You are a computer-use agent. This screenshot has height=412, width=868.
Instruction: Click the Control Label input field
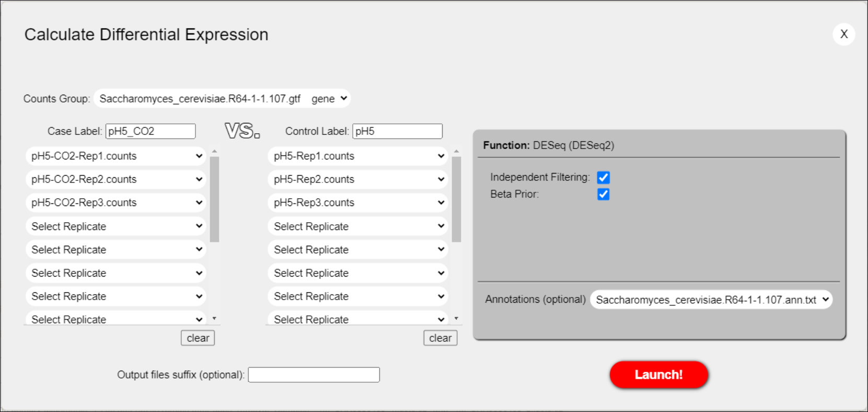click(x=397, y=131)
